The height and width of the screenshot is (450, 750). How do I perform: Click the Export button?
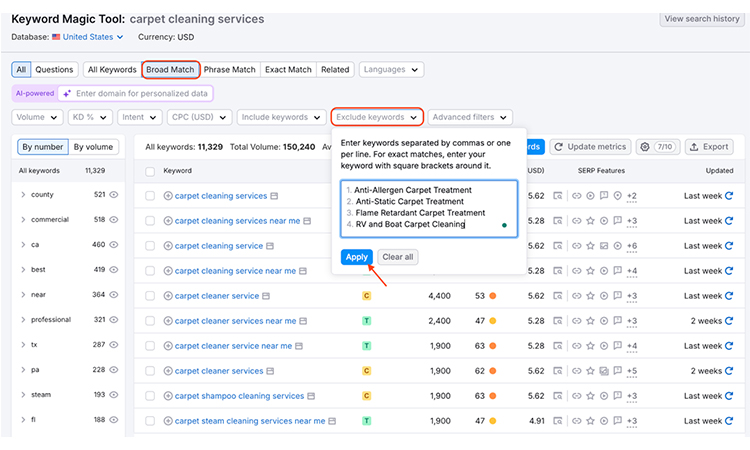pyautogui.click(x=709, y=147)
